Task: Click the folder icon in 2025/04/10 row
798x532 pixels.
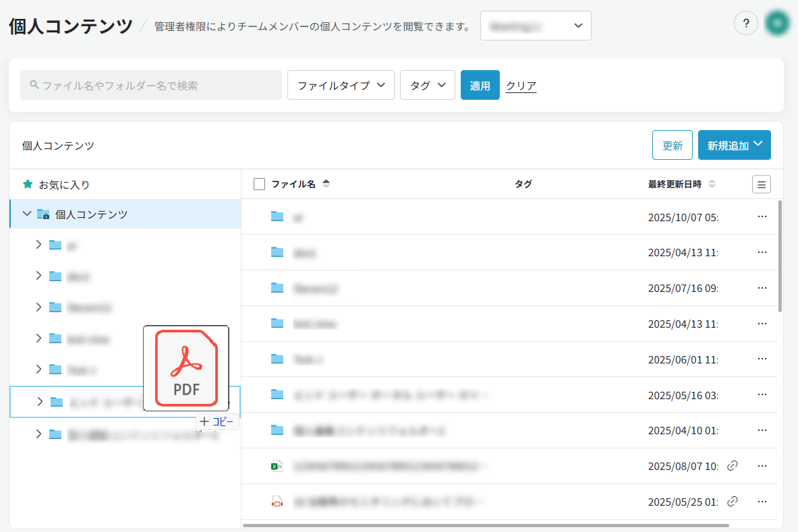Action: point(277,430)
